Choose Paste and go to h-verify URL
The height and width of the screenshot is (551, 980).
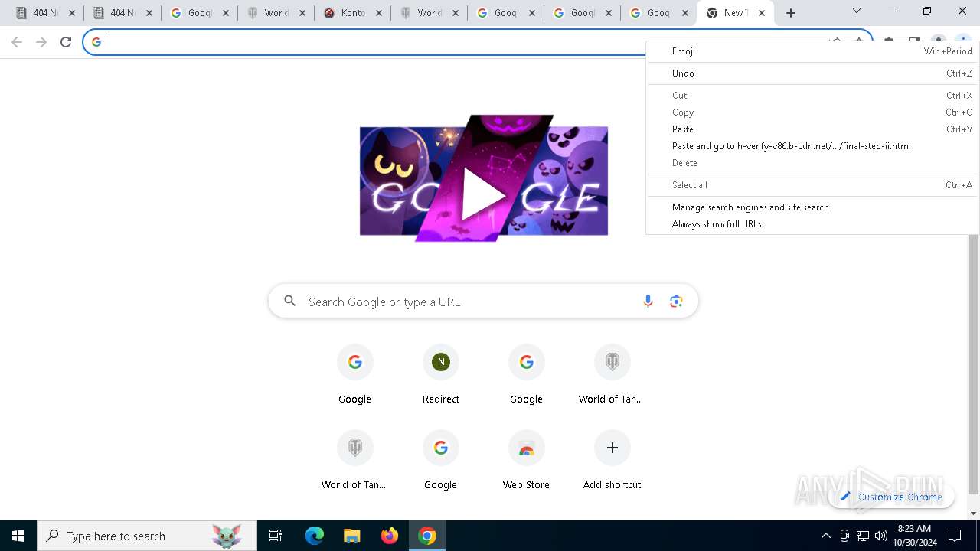click(x=812, y=146)
